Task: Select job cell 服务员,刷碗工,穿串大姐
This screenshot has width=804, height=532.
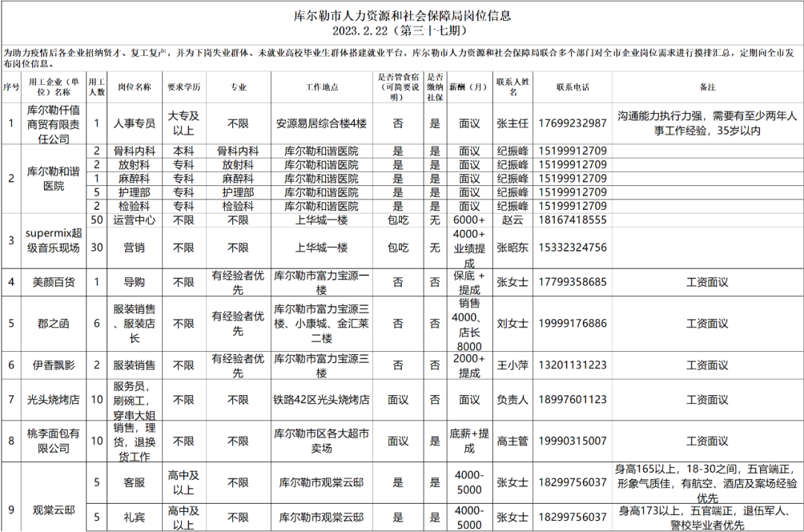Action: (134, 401)
